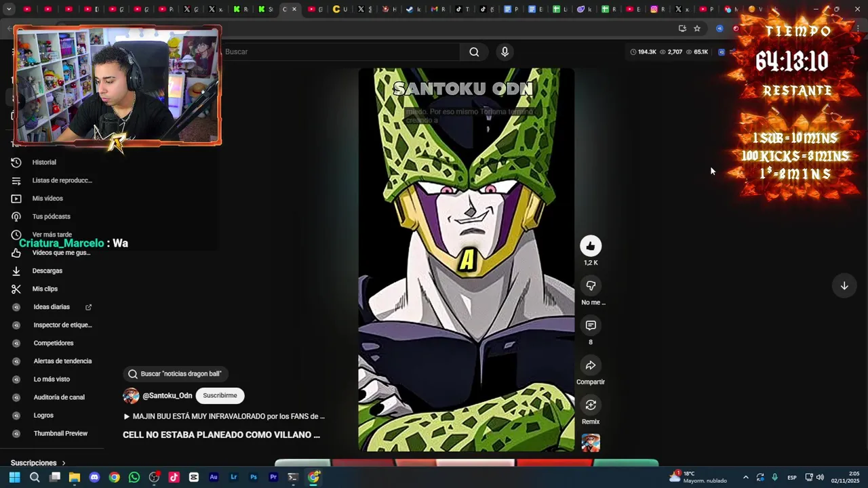Screen dimensions: 868x488
Task: Open the @Santoku_Odn channel name
Action: pyautogui.click(x=167, y=396)
